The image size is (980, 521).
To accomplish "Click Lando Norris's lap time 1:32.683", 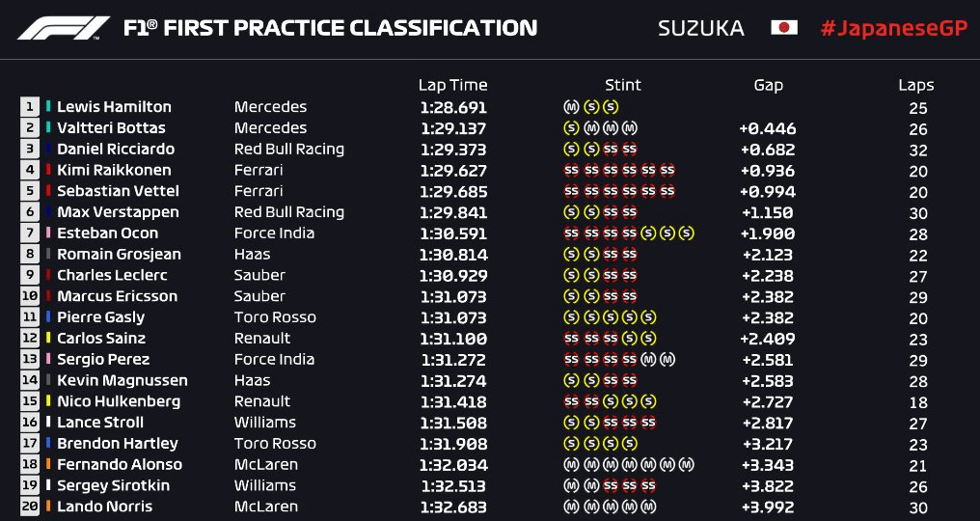I will tap(453, 507).
